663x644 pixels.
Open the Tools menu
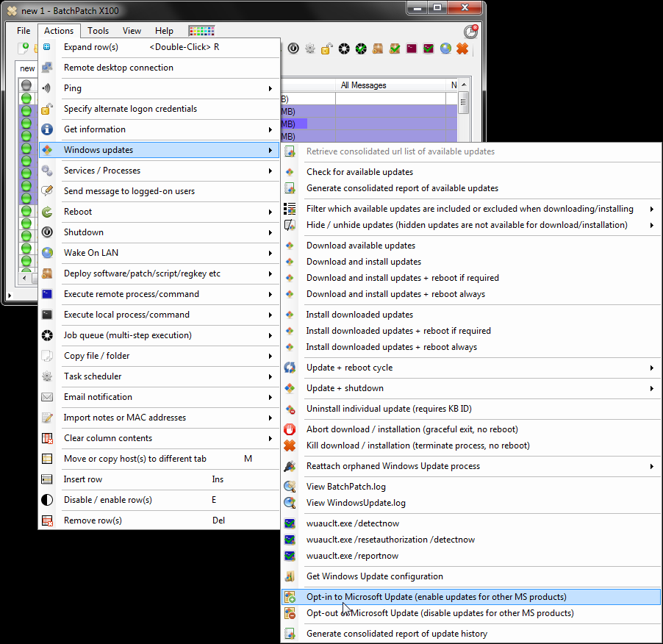coord(98,31)
